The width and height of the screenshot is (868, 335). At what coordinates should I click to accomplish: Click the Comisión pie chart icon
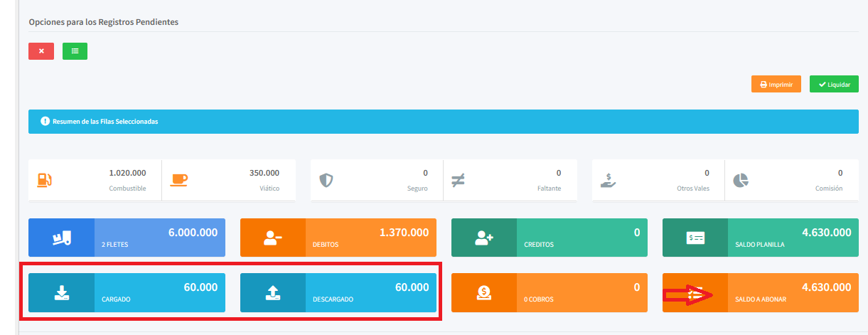pyautogui.click(x=741, y=181)
